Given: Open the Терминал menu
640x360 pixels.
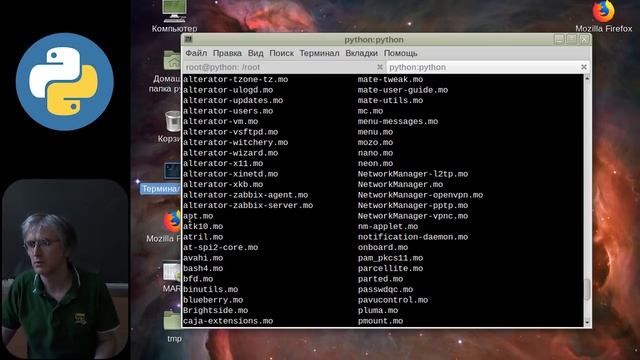Looking at the screenshot, I should point(319,53).
